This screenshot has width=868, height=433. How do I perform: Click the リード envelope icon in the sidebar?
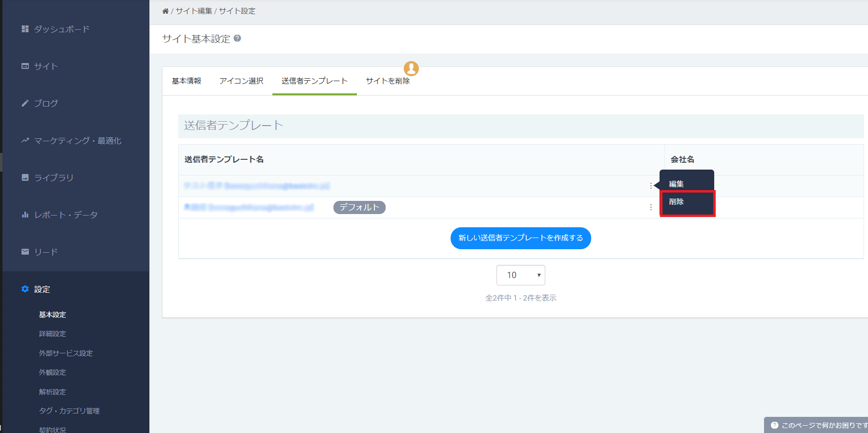tap(25, 252)
